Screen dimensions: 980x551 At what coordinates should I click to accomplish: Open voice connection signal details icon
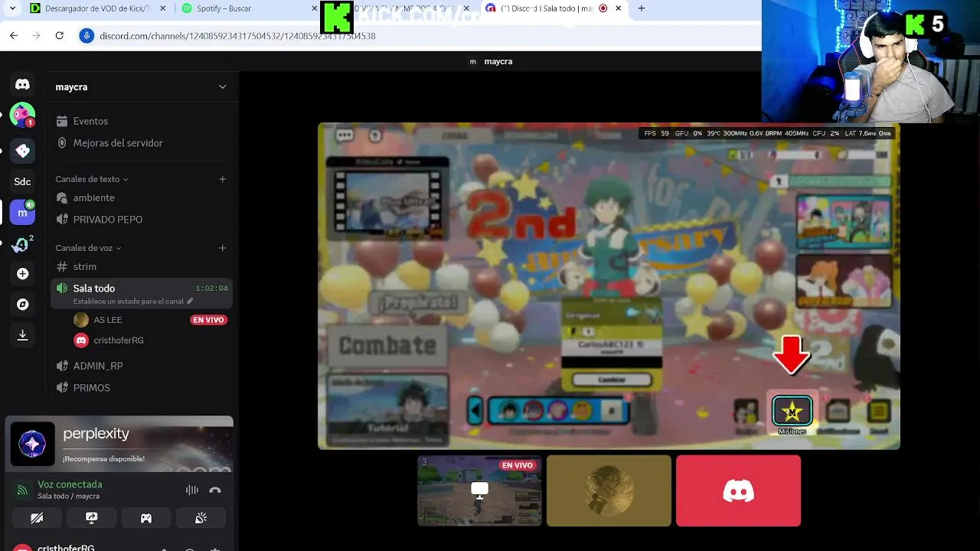[x=22, y=490]
